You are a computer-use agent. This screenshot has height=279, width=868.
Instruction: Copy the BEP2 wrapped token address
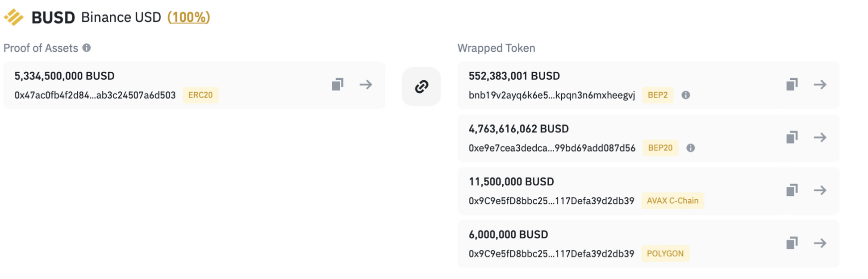pos(792,84)
